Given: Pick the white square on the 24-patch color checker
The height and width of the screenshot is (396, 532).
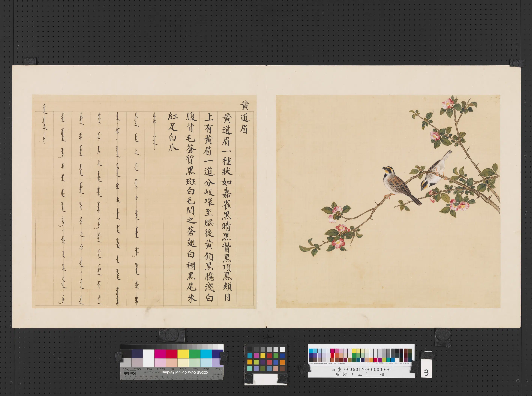Looking at the screenshot, I should [283, 349].
